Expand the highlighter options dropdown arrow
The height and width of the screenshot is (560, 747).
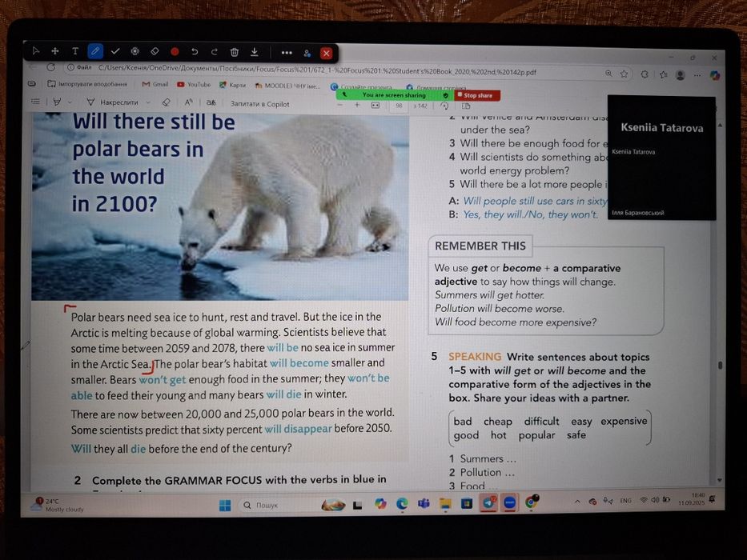point(70,102)
